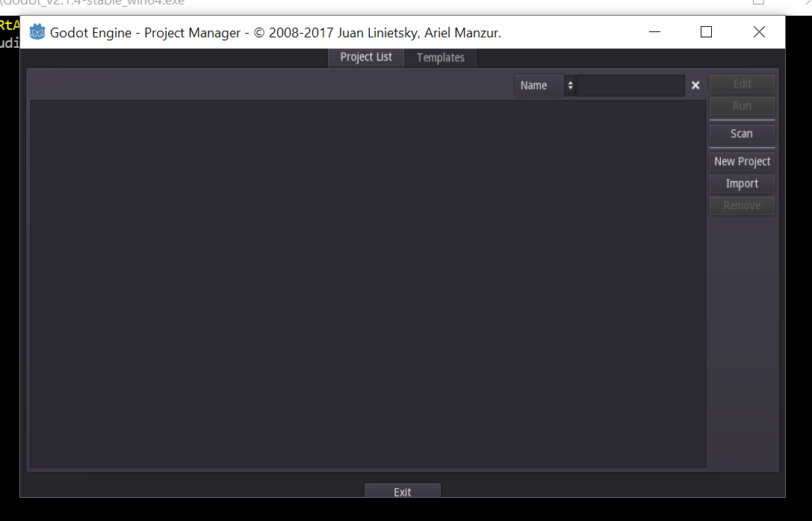Screen dimensions: 812x521
Task: Click the Remove button
Action: (x=741, y=206)
